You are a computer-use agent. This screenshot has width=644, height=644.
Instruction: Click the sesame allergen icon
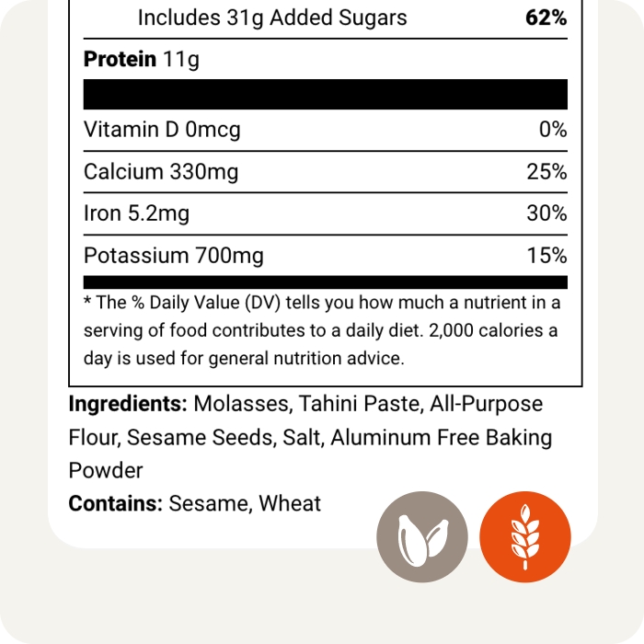pyautogui.click(x=422, y=536)
